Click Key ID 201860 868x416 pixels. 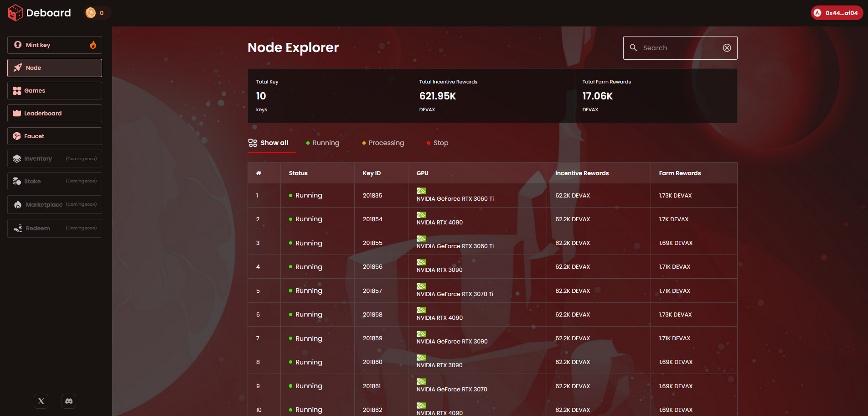pyautogui.click(x=372, y=362)
